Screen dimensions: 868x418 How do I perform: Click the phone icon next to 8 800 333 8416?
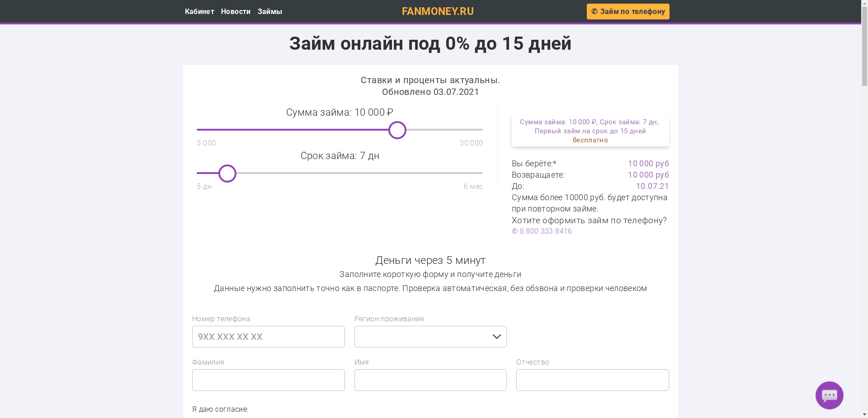pos(514,231)
